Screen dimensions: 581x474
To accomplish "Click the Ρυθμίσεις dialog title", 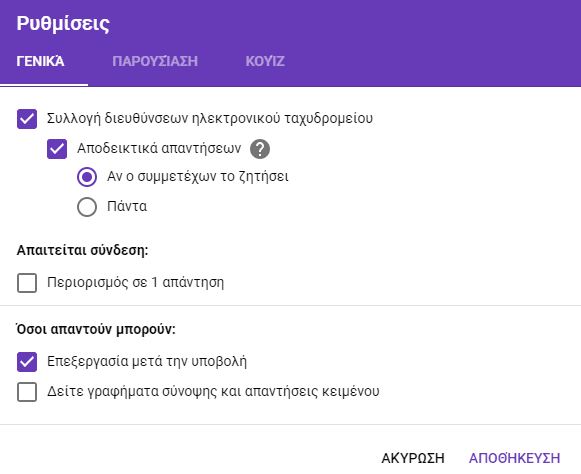I will click(63, 23).
